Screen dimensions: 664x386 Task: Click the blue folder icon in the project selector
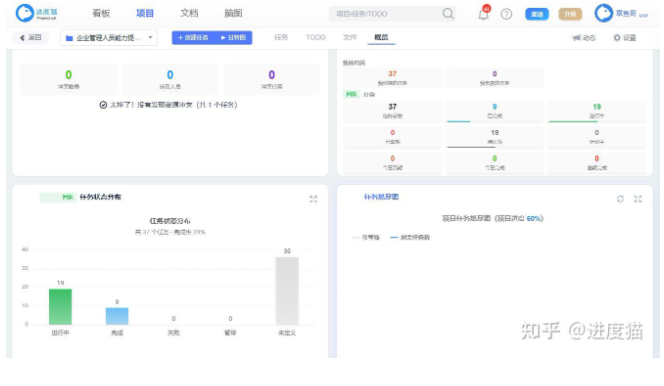(x=69, y=38)
